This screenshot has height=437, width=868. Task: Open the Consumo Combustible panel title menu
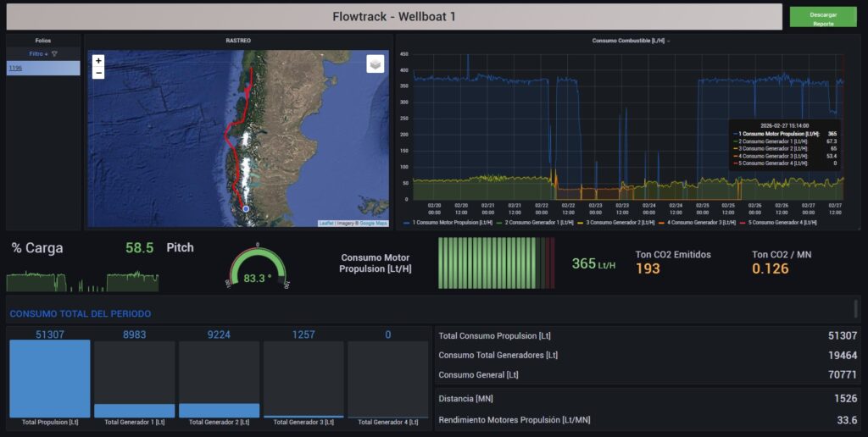coord(629,41)
